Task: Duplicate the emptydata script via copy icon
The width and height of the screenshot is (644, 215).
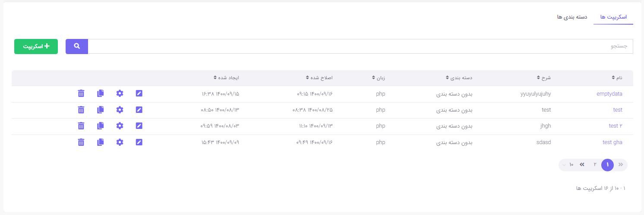Action: coord(101,93)
